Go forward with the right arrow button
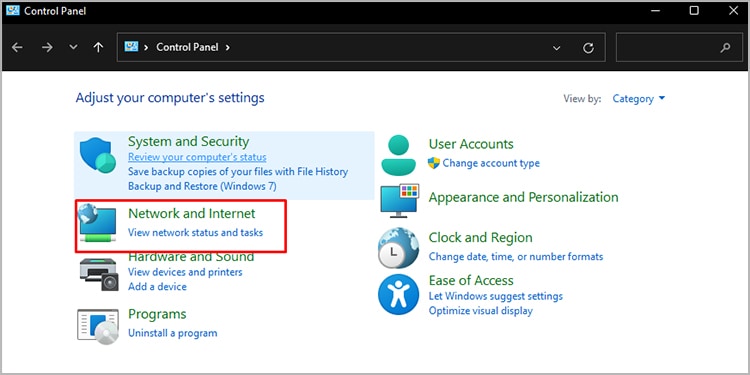This screenshot has height=375, width=750. [47, 47]
